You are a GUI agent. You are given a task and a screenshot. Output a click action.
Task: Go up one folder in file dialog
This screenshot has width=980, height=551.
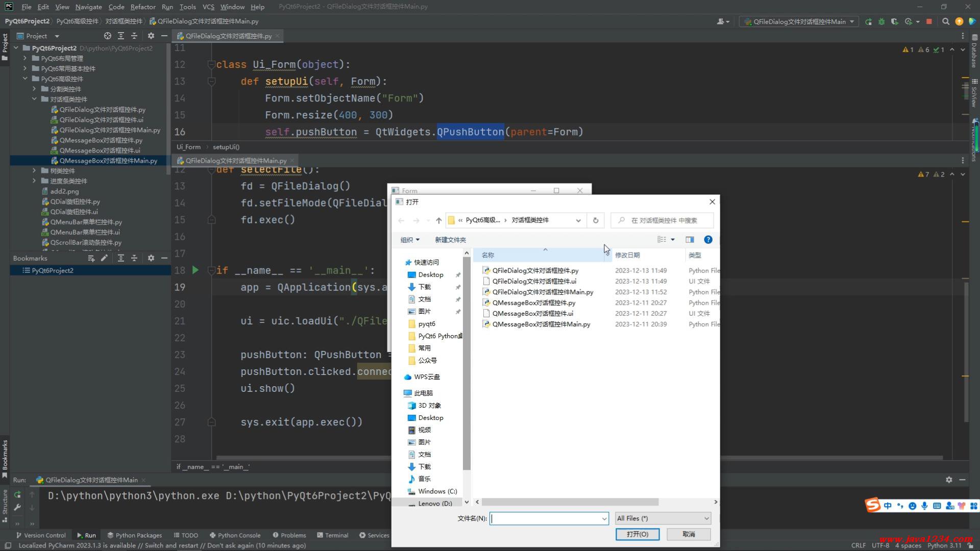point(438,220)
